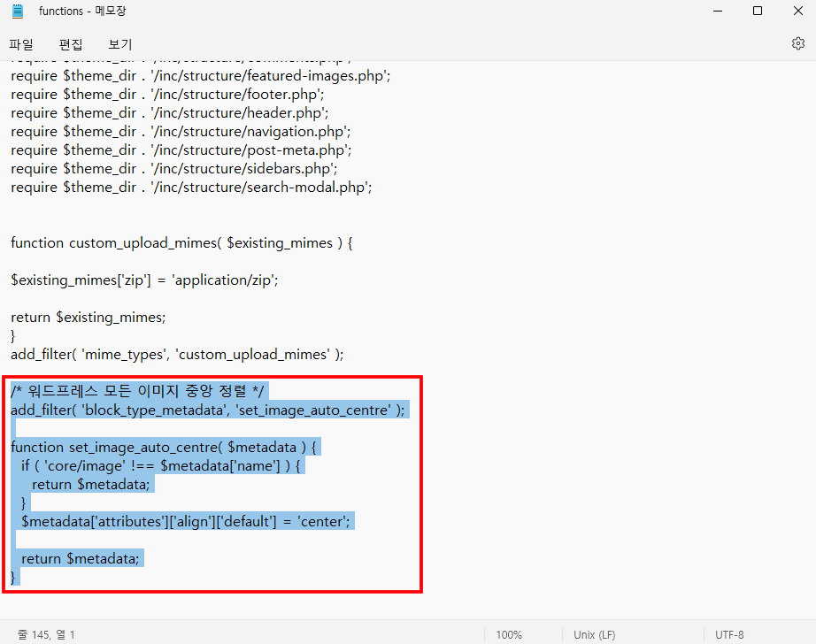
Task: Click the function set_image_auto_centre line
Action: (164, 447)
